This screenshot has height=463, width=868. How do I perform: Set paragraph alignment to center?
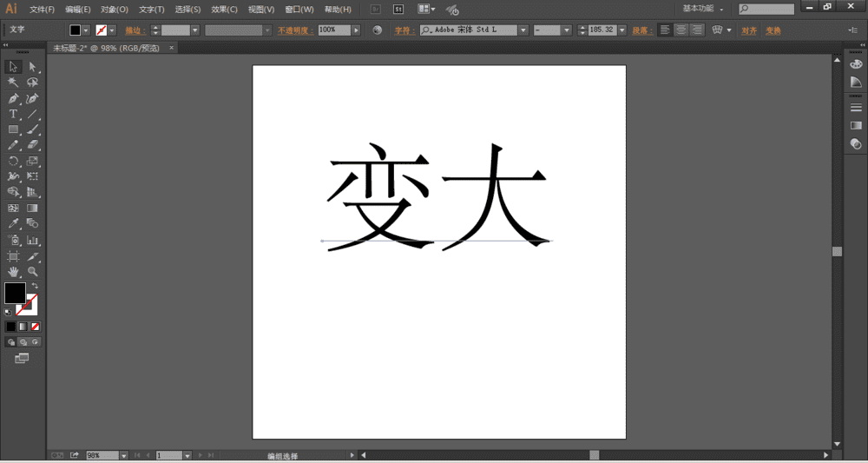tap(681, 30)
